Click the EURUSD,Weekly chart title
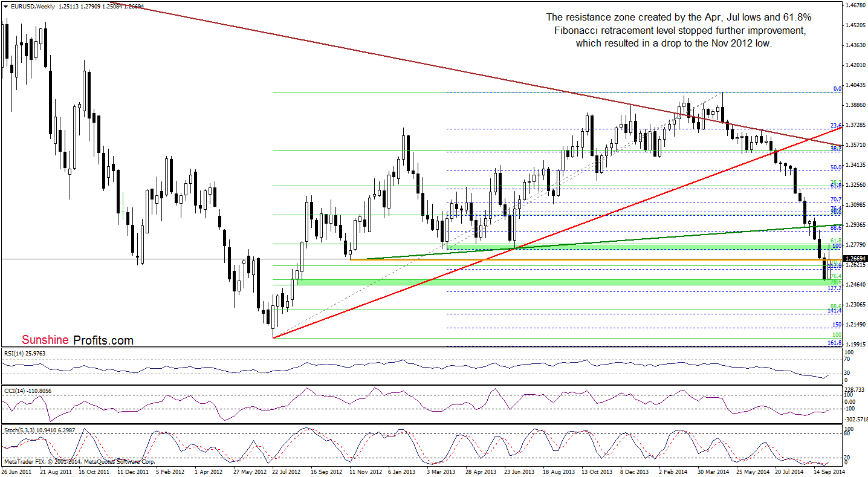The image size is (868, 477). [31, 7]
